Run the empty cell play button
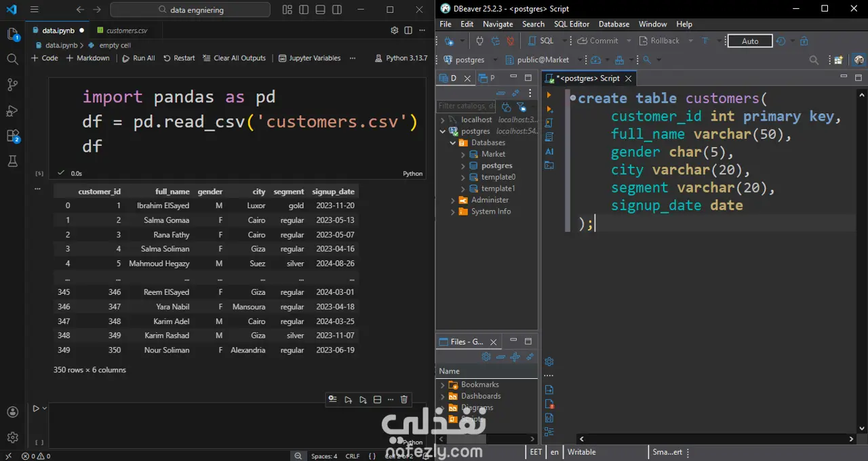The image size is (868, 461). pyautogui.click(x=36, y=408)
